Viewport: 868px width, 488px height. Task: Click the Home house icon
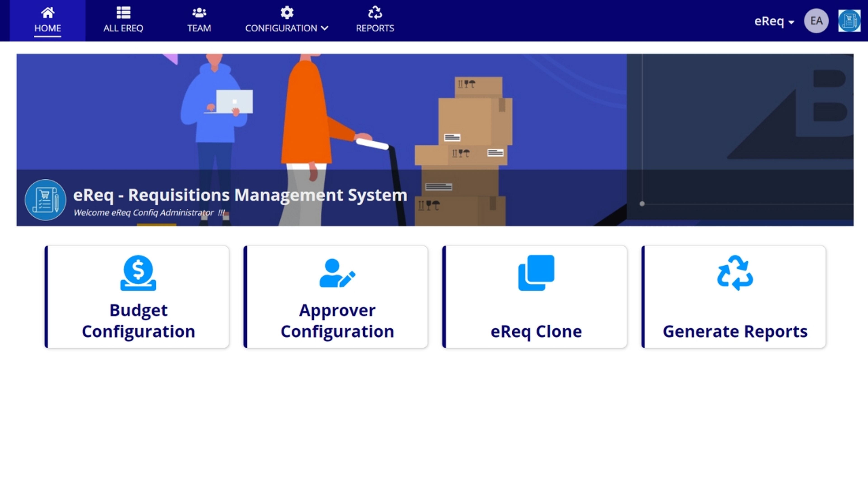click(x=47, y=13)
